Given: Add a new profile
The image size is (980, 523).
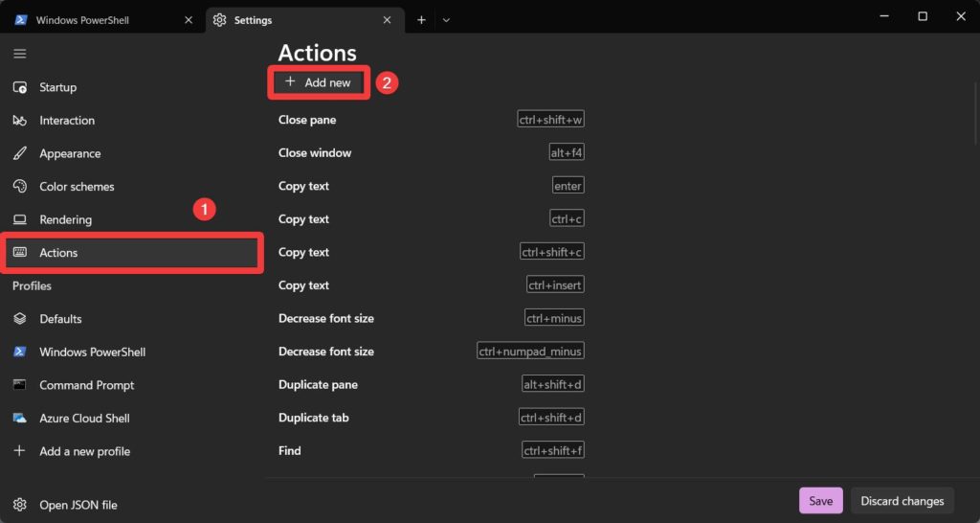Looking at the screenshot, I should 84,451.
